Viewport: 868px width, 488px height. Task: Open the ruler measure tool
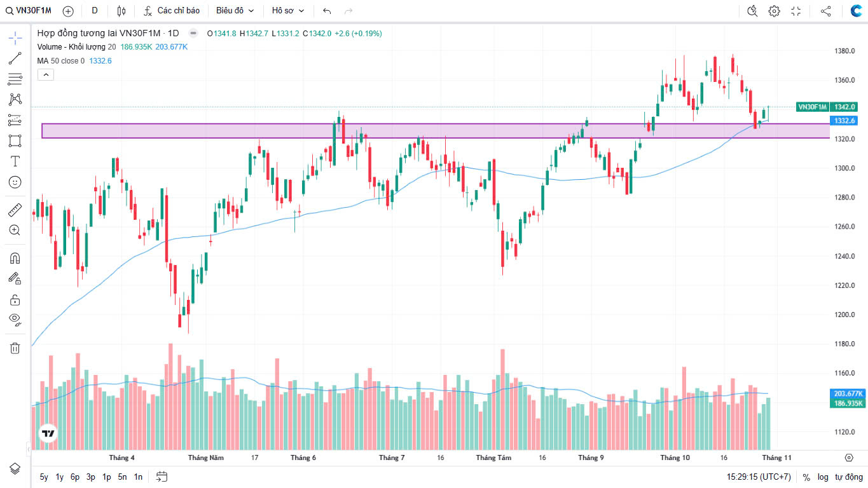pos(15,210)
